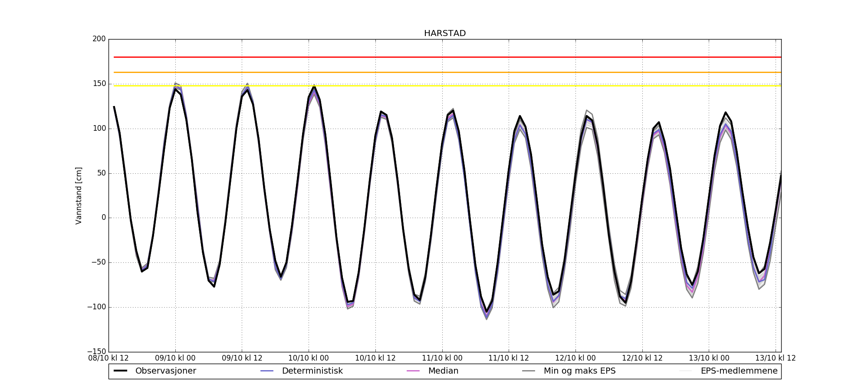Select the EPS-medlemmene legend label

tap(739, 371)
